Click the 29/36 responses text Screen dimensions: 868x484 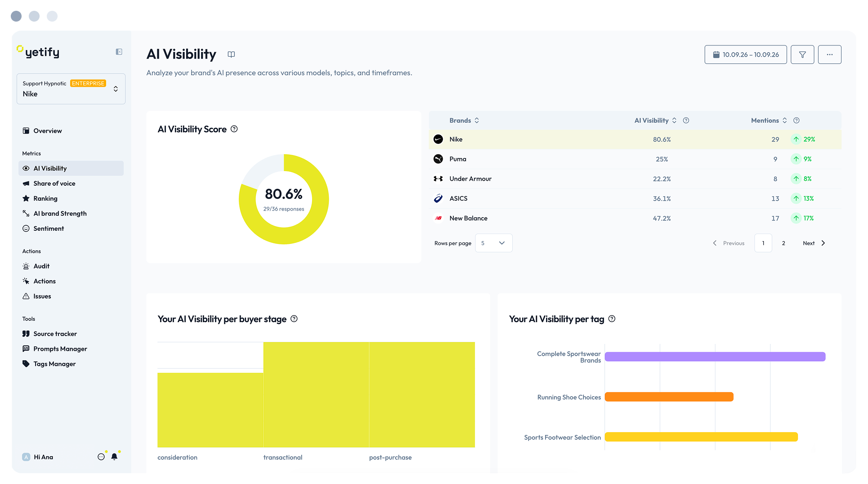click(x=284, y=209)
